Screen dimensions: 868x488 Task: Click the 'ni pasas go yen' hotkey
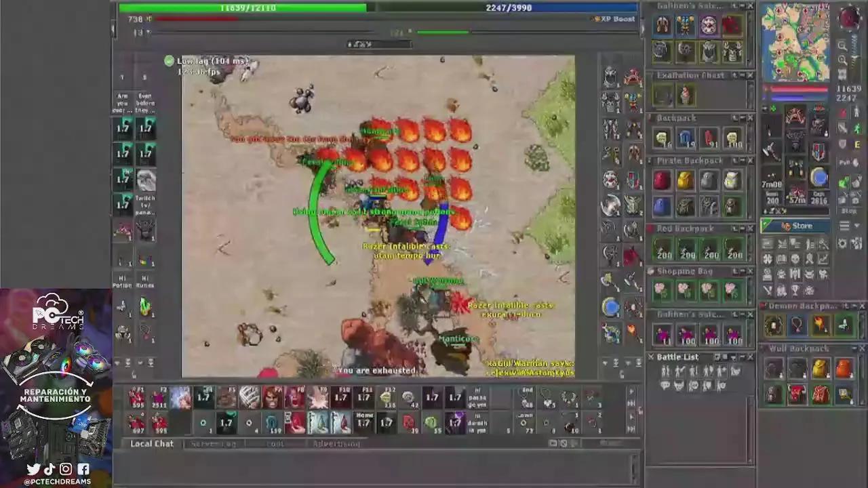click(x=477, y=398)
